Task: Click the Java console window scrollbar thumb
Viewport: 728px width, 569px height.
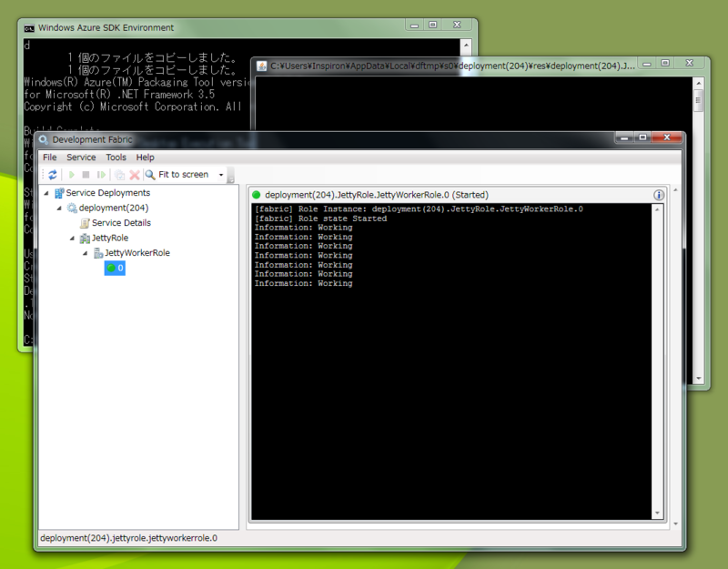Action: tap(698, 101)
